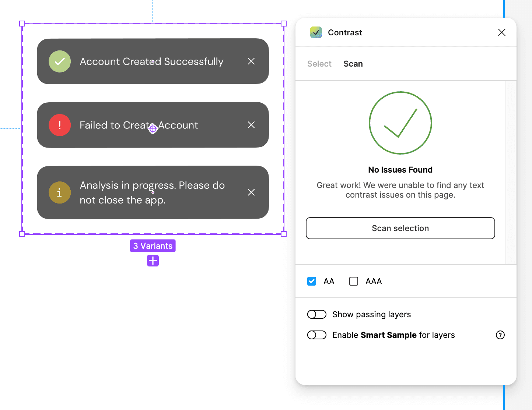This screenshot has height=410, width=532.
Task: Open the Scan tab
Action: pos(353,64)
